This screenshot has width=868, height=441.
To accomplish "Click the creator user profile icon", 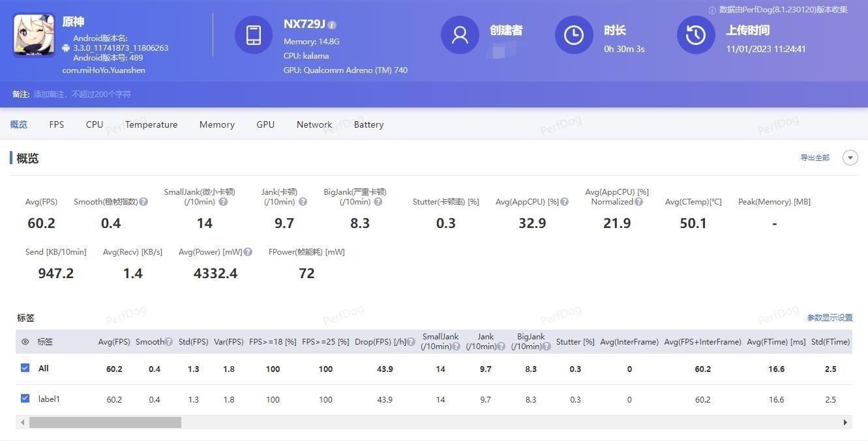I will click(460, 35).
